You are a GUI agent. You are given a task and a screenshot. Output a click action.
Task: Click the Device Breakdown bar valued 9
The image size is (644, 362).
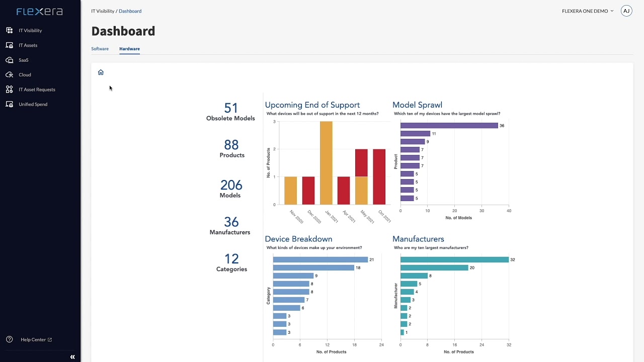293,276
